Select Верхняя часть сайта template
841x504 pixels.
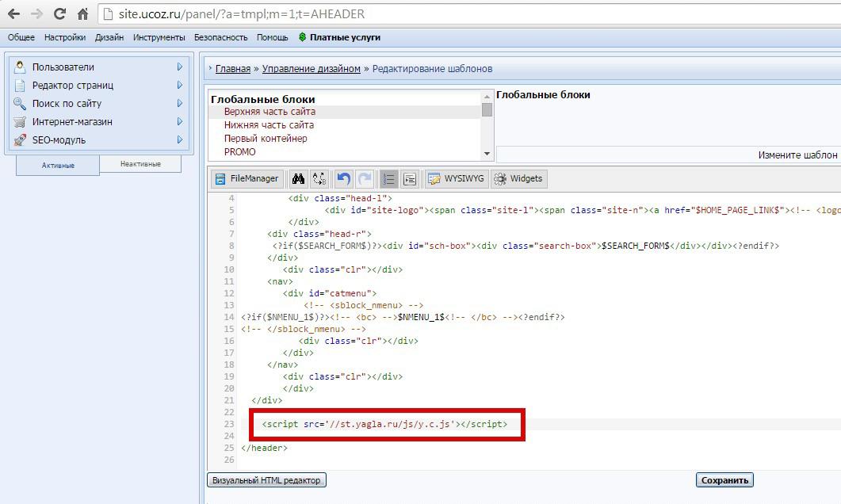pos(270,112)
